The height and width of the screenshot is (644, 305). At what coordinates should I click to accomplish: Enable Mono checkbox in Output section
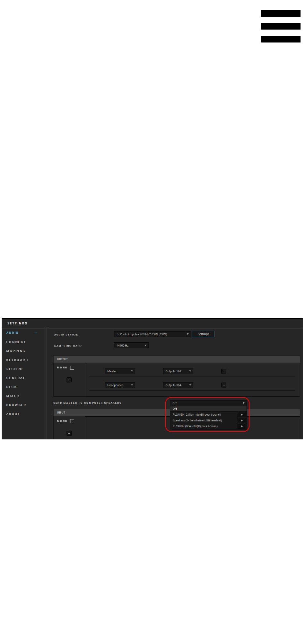[x=72, y=368]
